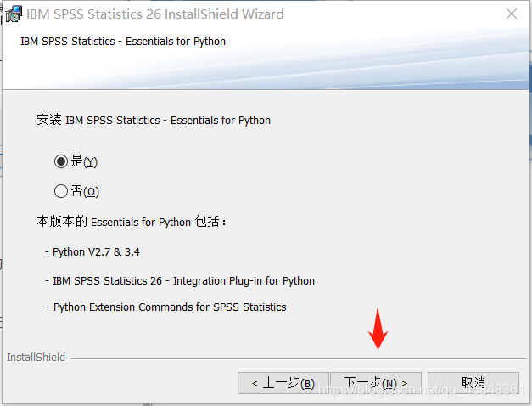Cancel installation with 取消 button
The width and height of the screenshot is (532, 406).
473,383
